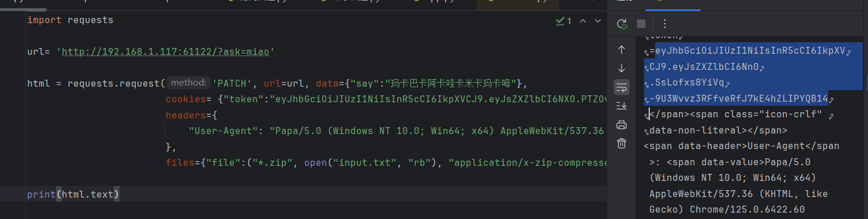Print the console output
The image size is (868, 219).
tap(622, 125)
